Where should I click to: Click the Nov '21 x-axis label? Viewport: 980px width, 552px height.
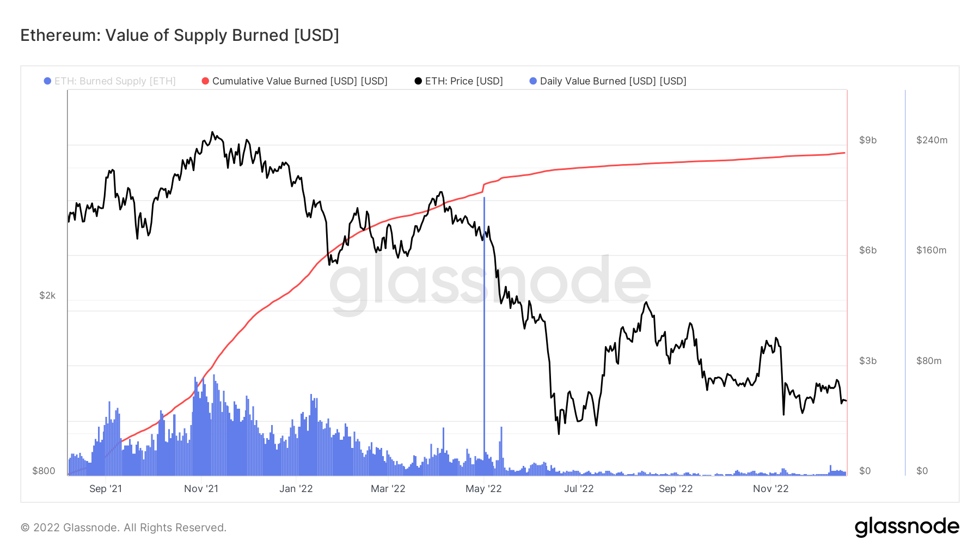point(201,489)
